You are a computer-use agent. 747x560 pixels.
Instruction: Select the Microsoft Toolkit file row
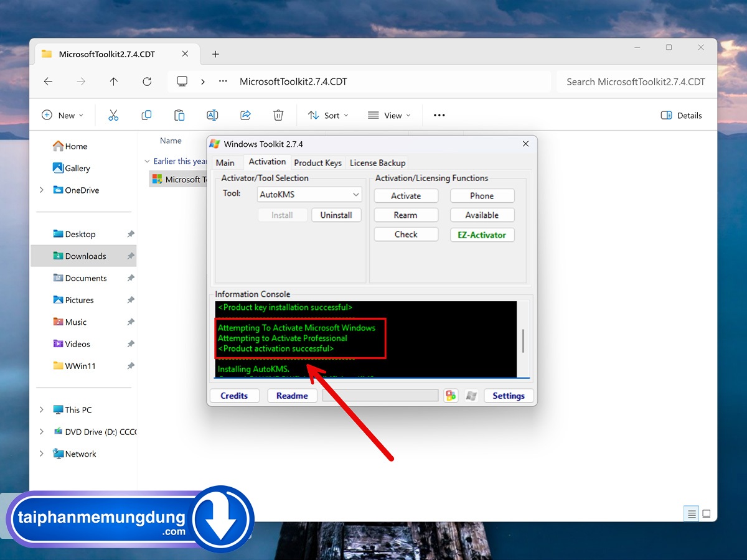click(x=178, y=179)
